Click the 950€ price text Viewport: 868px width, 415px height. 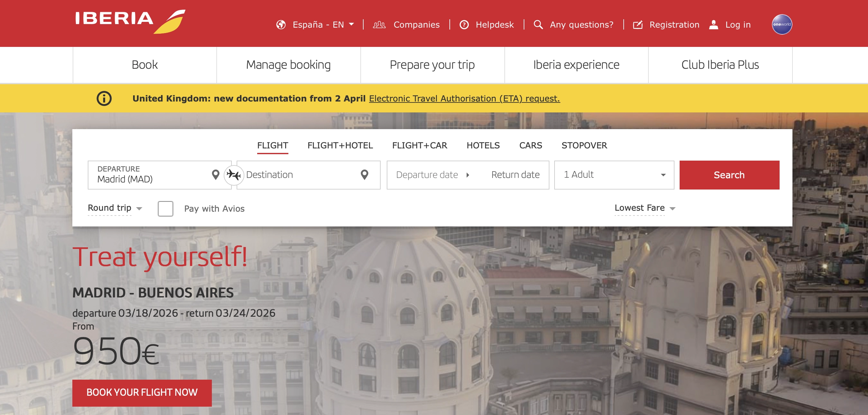(116, 351)
